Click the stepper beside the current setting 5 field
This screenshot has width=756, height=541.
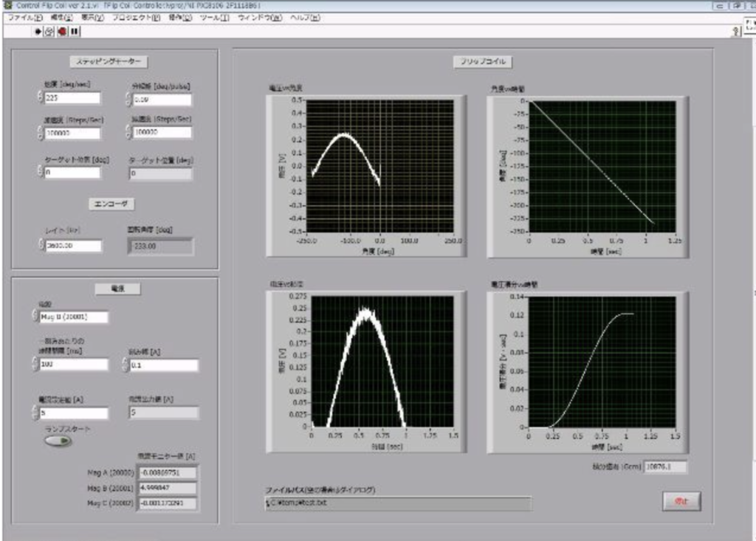(x=35, y=413)
